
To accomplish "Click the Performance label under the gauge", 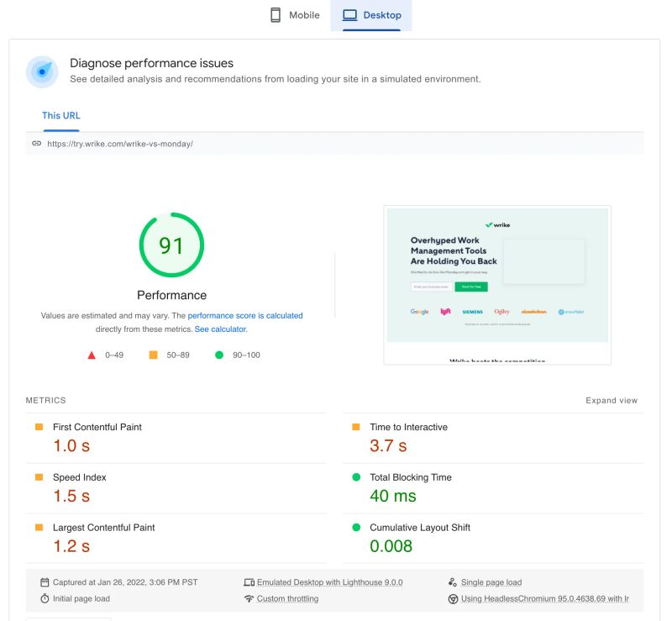I will tap(172, 295).
